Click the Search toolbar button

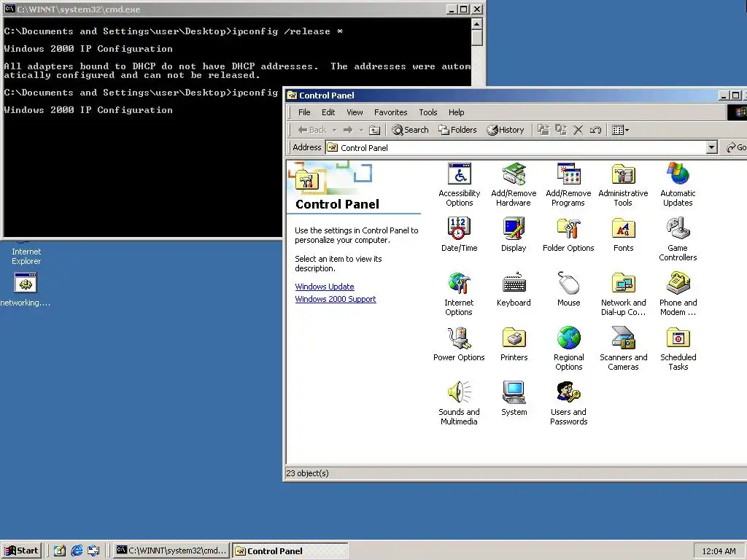coord(410,130)
